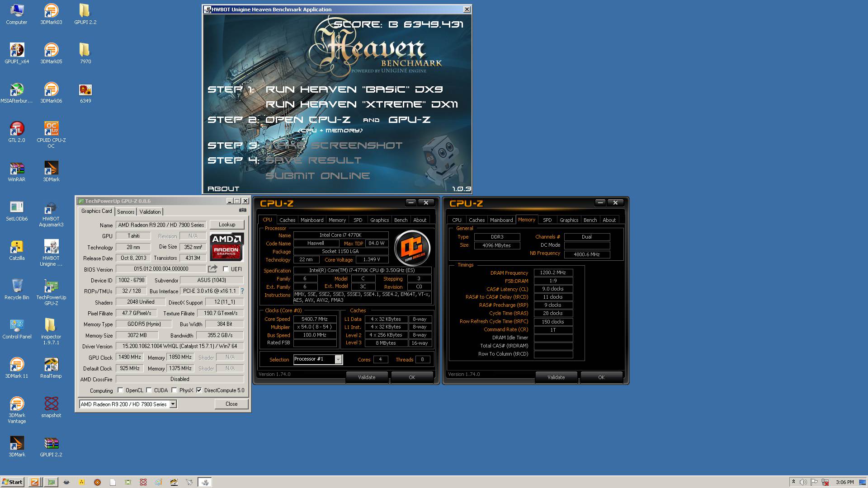This screenshot has height=488, width=868.
Task: Run Heaven Basic DX9 benchmark
Action: 354,89
